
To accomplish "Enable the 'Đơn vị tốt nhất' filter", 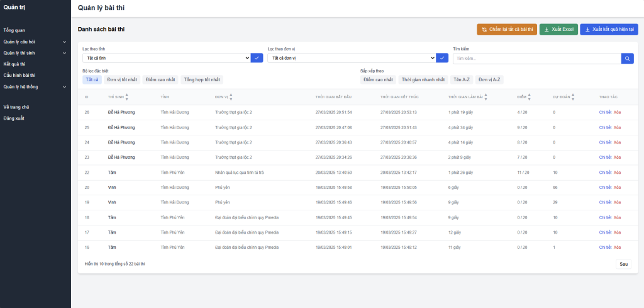I will pos(122,80).
